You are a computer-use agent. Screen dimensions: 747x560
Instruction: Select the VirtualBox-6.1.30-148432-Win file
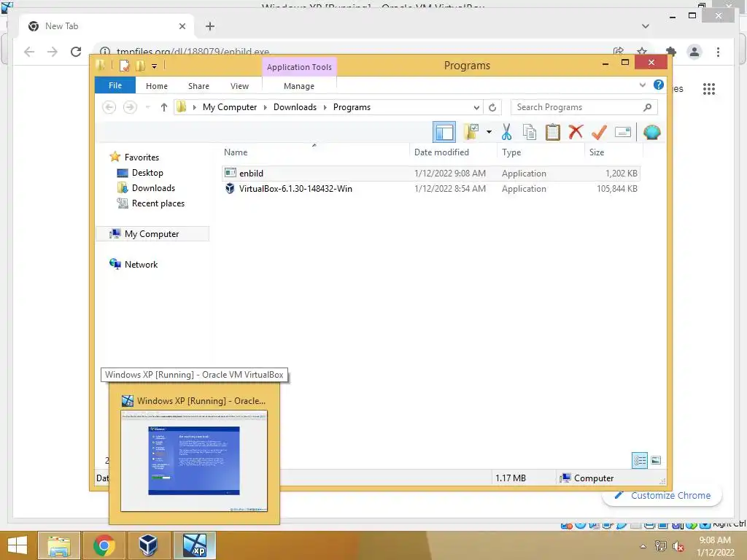tap(430, 189)
